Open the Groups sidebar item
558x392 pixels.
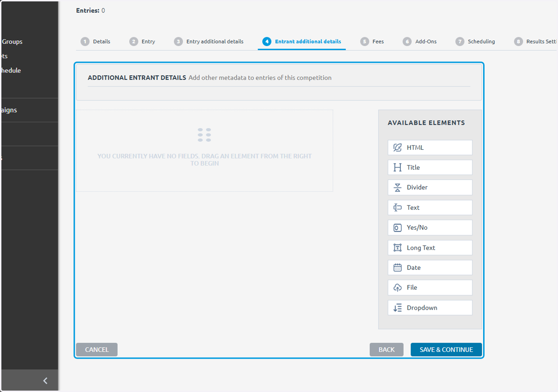point(12,41)
